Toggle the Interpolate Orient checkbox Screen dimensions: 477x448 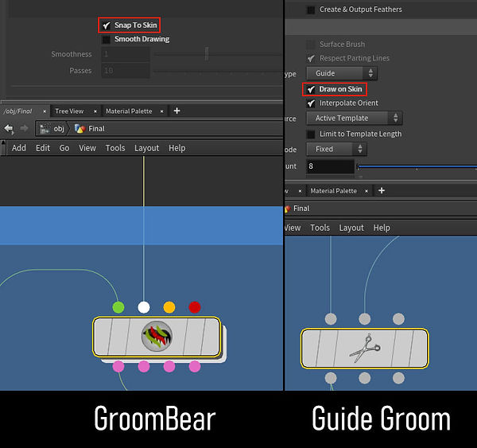point(311,103)
